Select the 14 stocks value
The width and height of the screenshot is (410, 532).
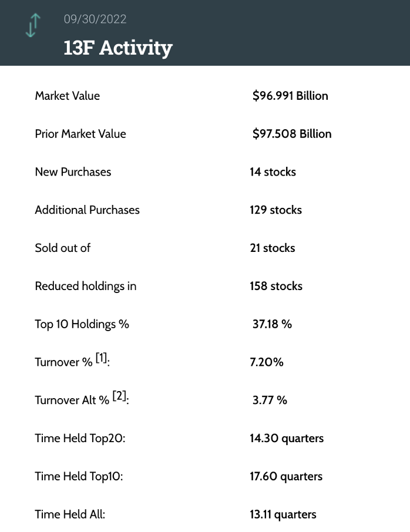pos(273,172)
